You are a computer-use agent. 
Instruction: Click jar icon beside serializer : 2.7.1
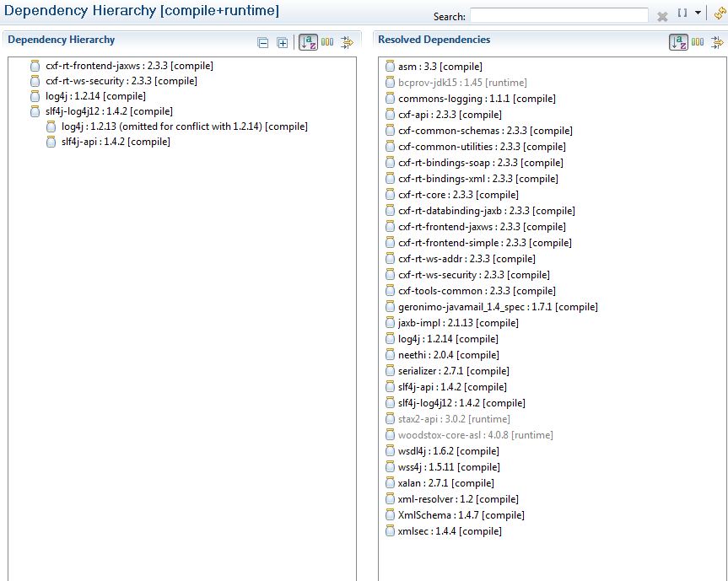390,371
